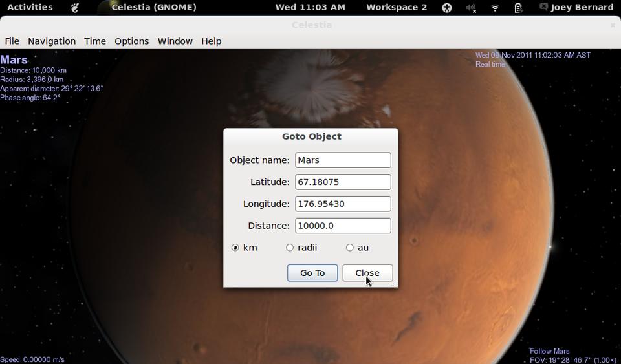The width and height of the screenshot is (621, 364).
Task: Choose radii as the distance unit
Action: 290,248
